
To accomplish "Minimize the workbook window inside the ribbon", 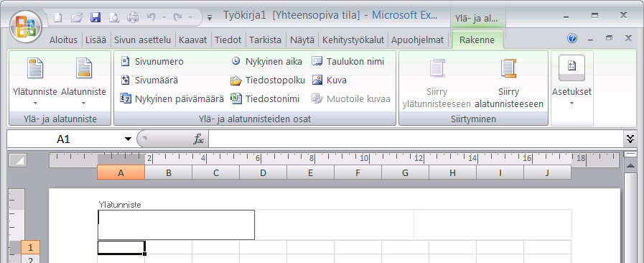I will (x=591, y=39).
